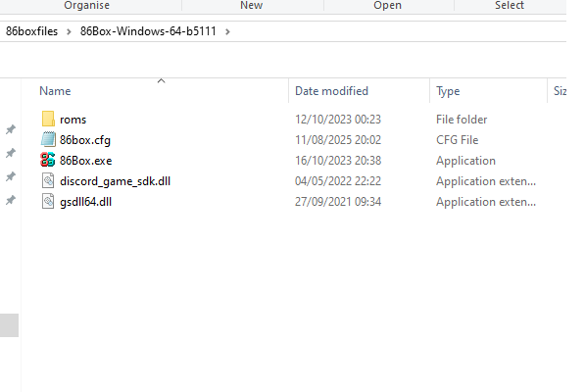Sort files by the Name column header

(55, 91)
